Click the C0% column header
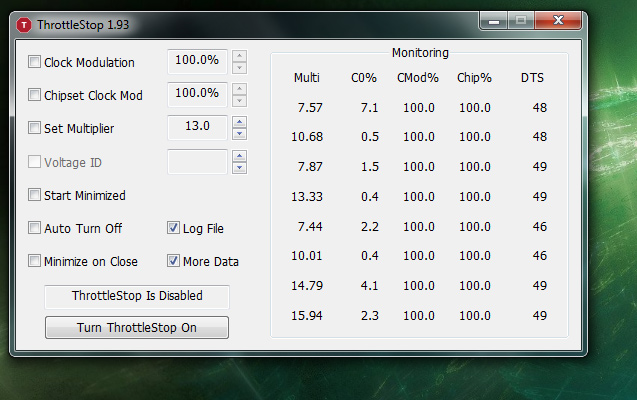The height and width of the screenshot is (400, 637). [x=364, y=78]
